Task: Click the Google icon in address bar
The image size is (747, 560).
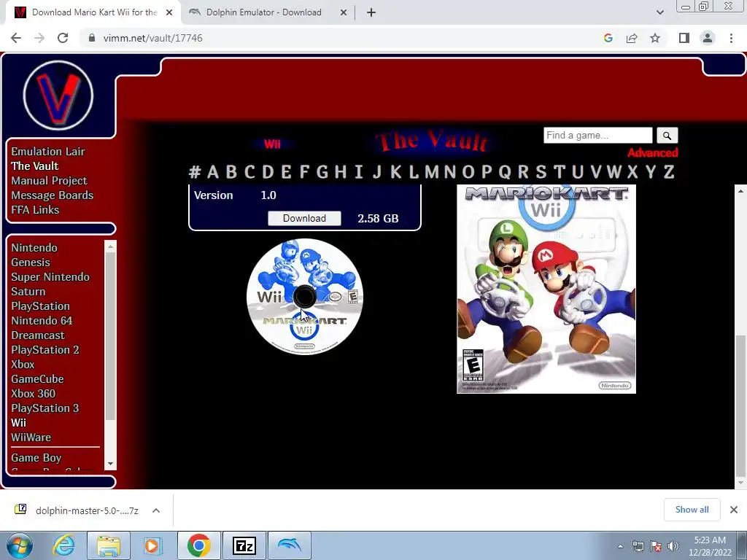Action: coord(608,38)
